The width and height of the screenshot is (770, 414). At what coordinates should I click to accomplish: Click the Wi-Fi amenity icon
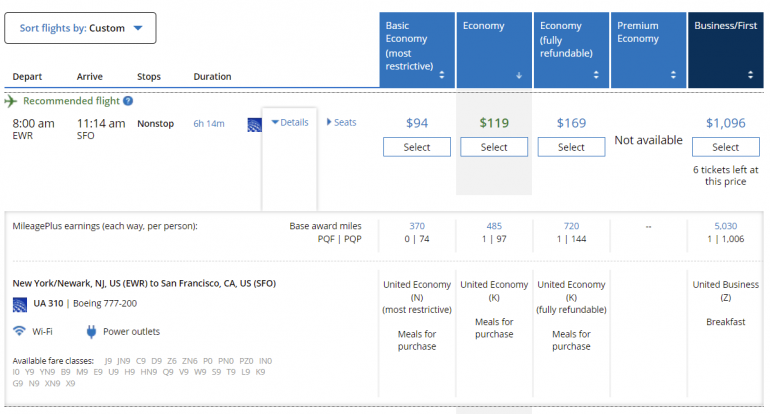tap(19, 331)
